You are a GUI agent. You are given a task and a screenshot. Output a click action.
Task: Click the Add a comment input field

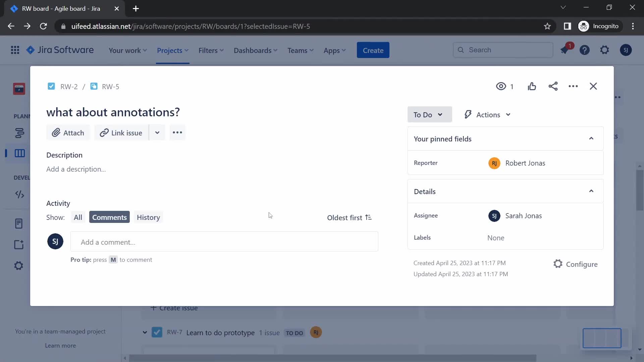pos(225,242)
